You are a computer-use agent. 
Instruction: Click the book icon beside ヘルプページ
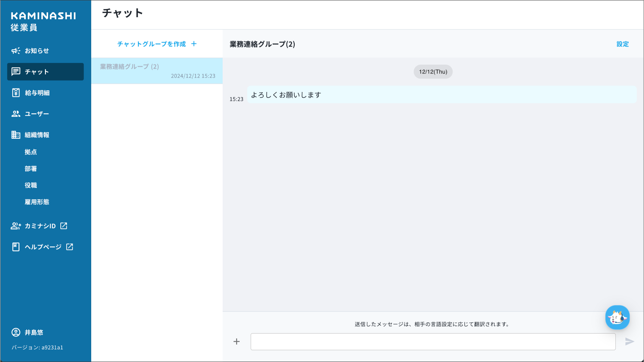click(16, 247)
